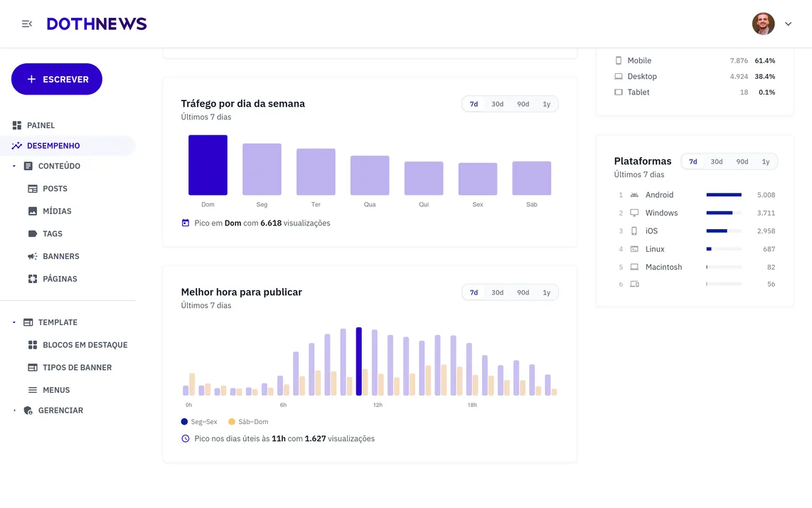Select 7d range in Plataformas card
Image resolution: width=812 pixels, height=508 pixels.
(693, 162)
